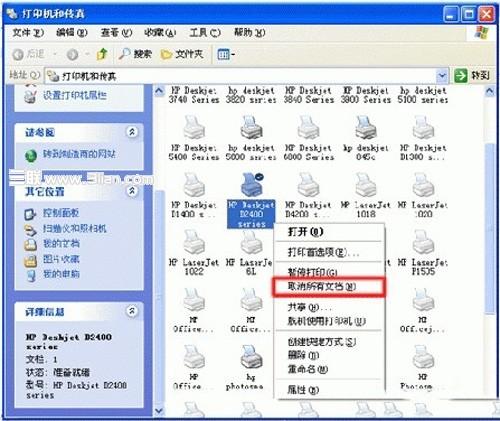
Task: Open the Search toolbar button
Action: tap(135, 54)
